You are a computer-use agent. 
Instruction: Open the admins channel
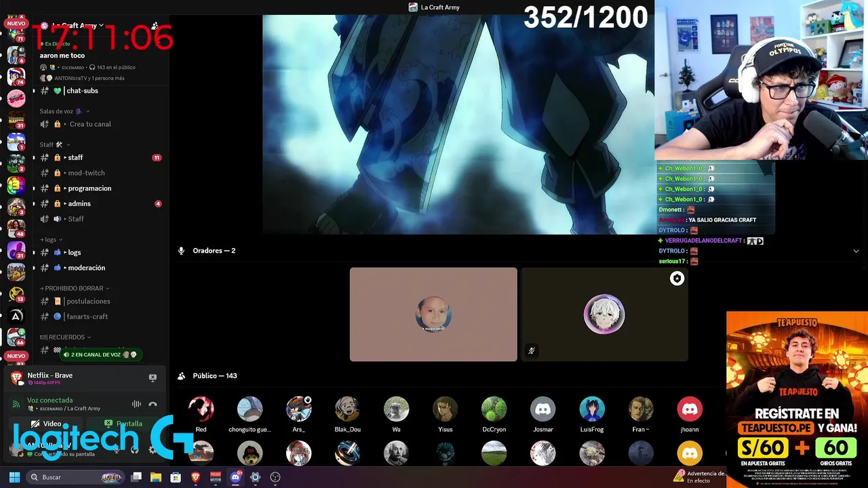point(100,203)
